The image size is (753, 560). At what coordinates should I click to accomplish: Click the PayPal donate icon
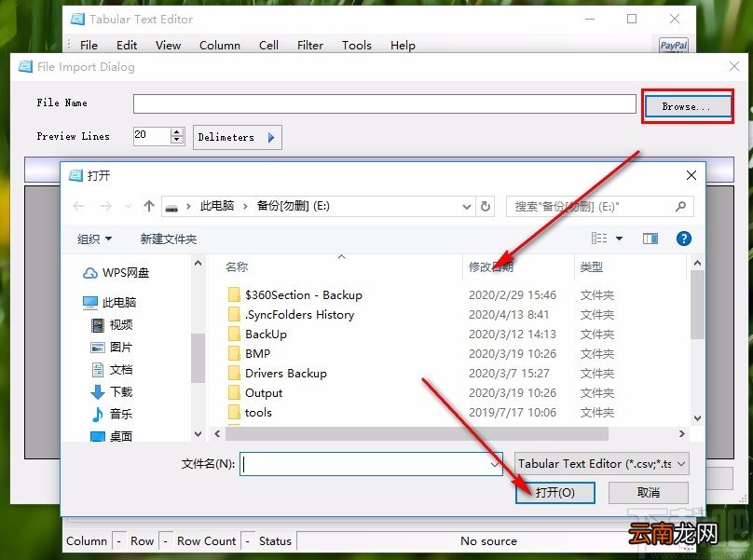[x=673, y=45]
